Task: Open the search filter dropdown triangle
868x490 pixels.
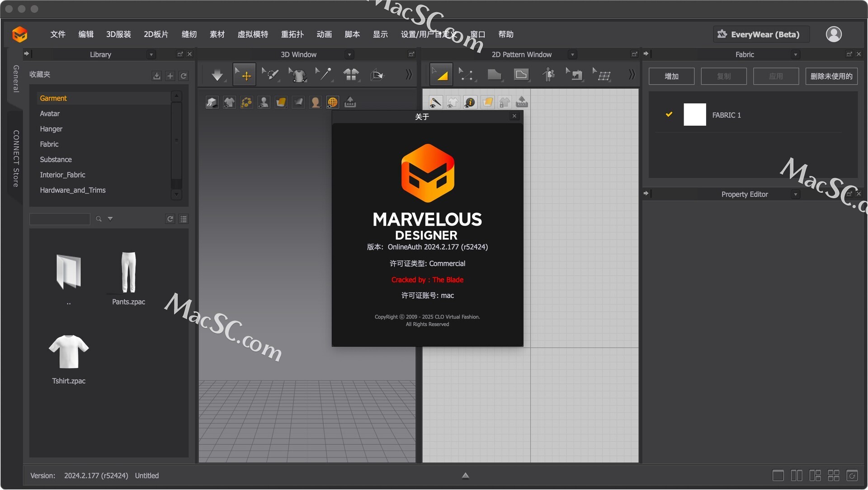Action: click(110, 219)
